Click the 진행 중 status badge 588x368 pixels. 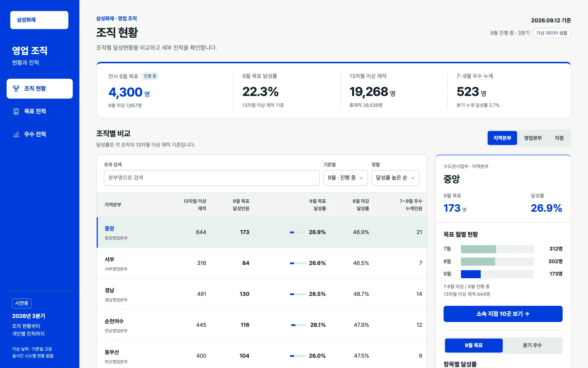tap(150, 76)
